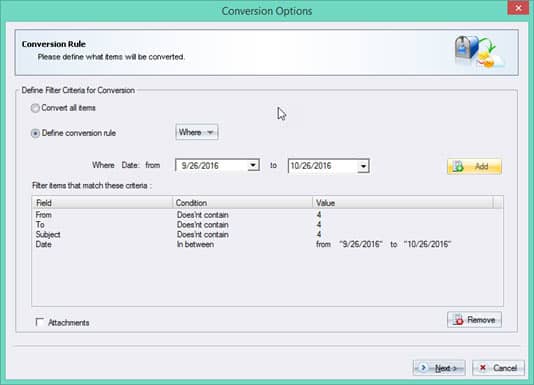Viewport: 534px width, 385px height.
Task: Select the From filter row
Action: point(267,215)
